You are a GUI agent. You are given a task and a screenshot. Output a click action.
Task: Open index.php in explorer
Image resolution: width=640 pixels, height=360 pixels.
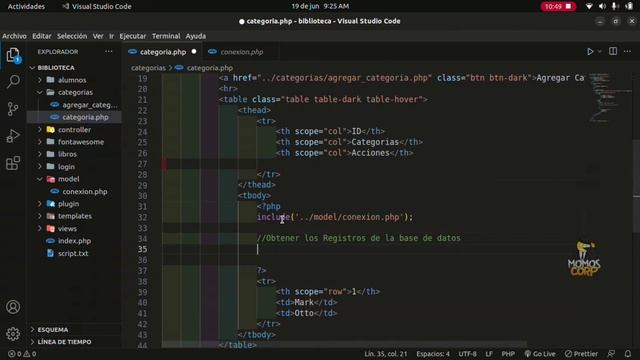[74, 241]
